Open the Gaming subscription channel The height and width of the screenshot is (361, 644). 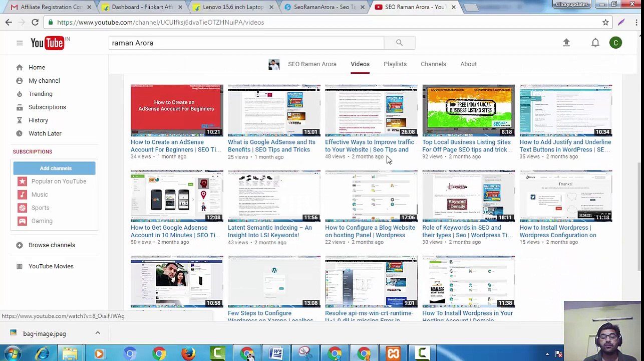42,221
